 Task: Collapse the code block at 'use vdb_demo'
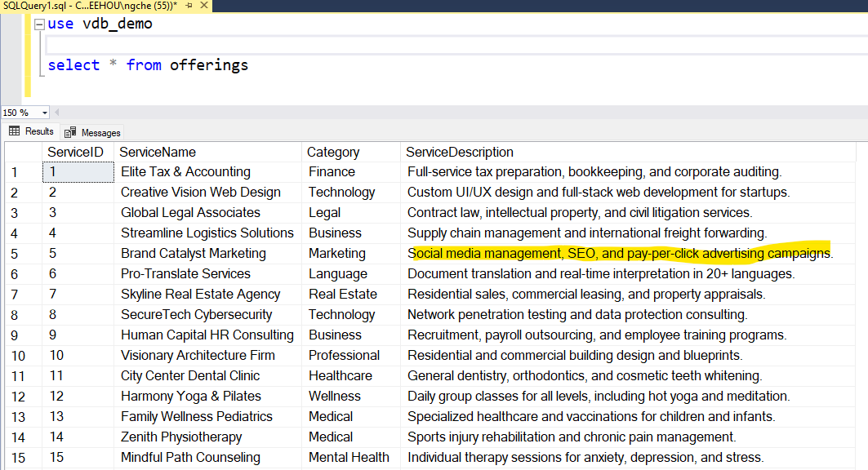click(39, 24)
